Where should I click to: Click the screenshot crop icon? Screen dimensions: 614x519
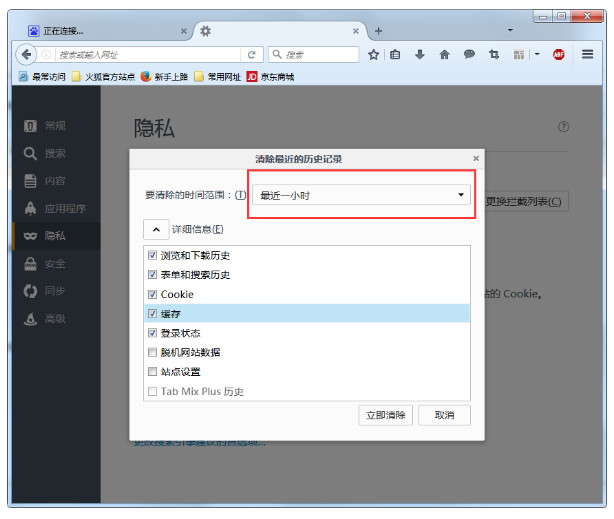[494, 54]
